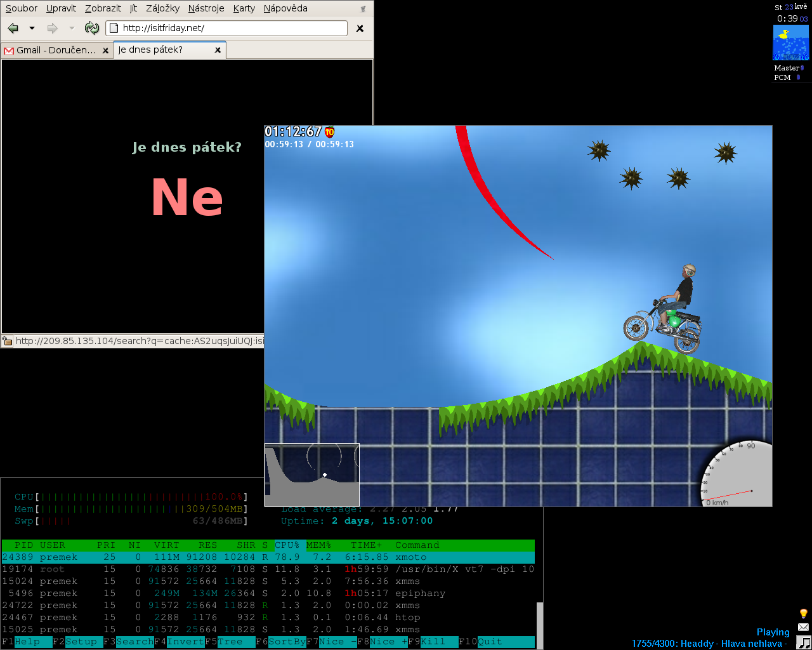The image size is (812, 650).
Task: Click the "Headdy - Hlava nehlava" now playing text
Action: click(x=731, y=644)
